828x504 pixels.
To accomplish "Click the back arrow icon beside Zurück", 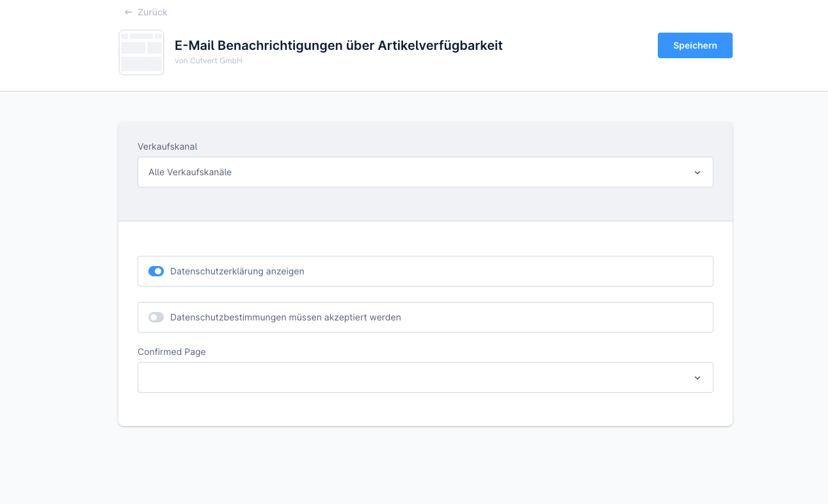I will tap(129, 12).
